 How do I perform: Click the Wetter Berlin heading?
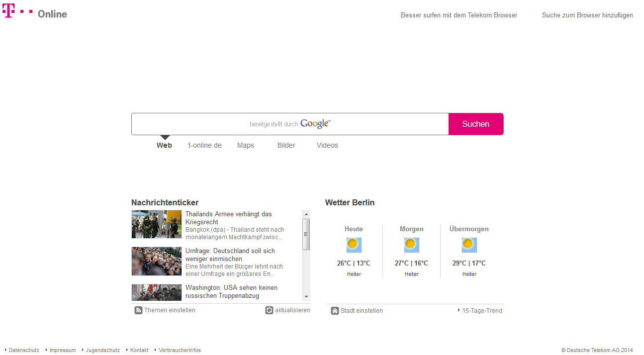(x=350, y=203)
